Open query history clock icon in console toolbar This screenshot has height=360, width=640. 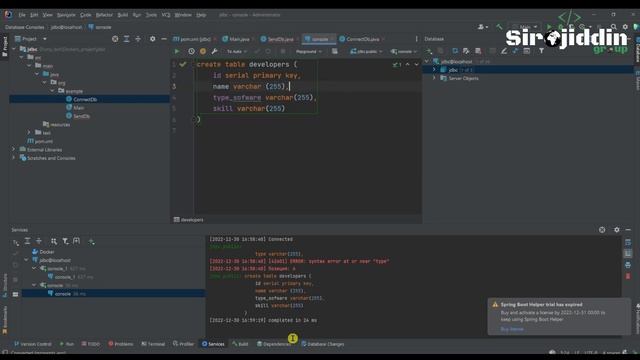point(191,51)
